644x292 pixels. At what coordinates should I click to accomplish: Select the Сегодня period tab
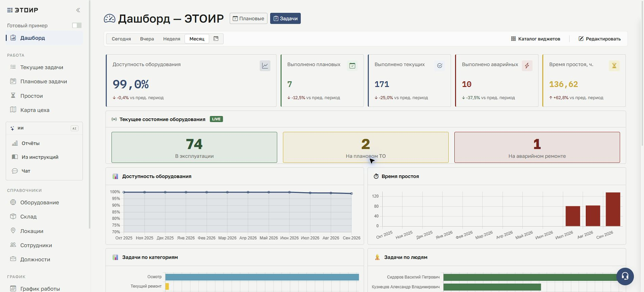[121, 39]
